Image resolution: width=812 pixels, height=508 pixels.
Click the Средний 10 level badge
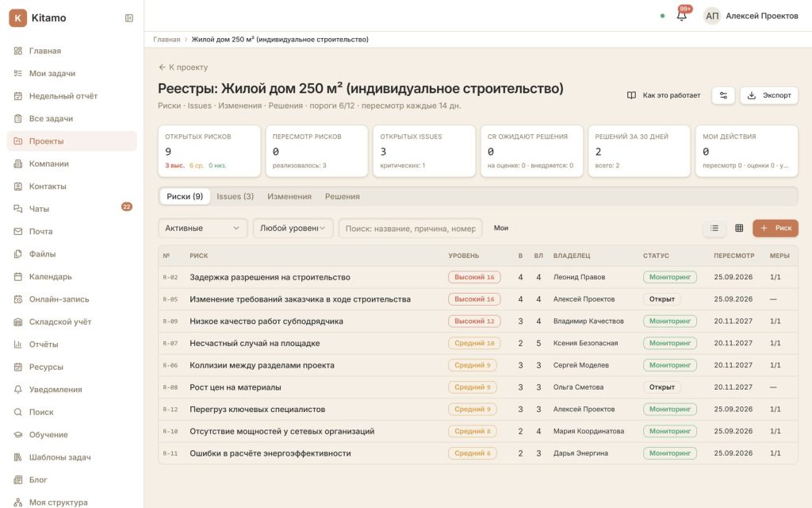pos(474,343)
